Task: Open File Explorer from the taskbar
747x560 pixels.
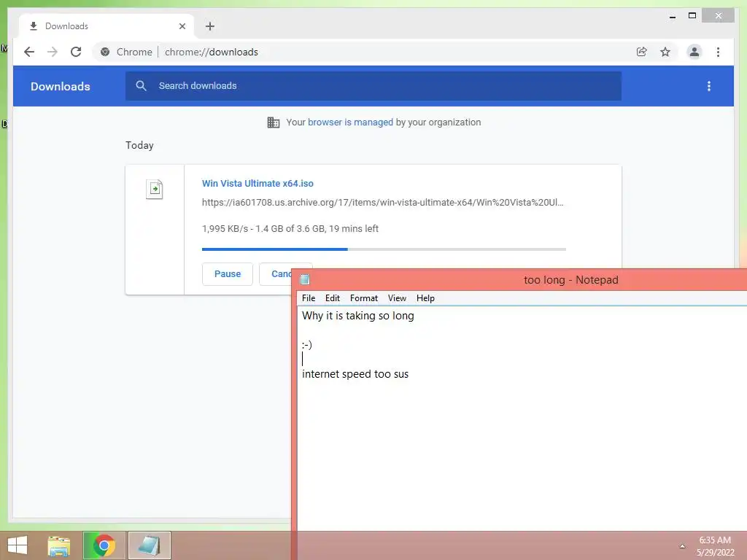Action: tap(59, 545)
